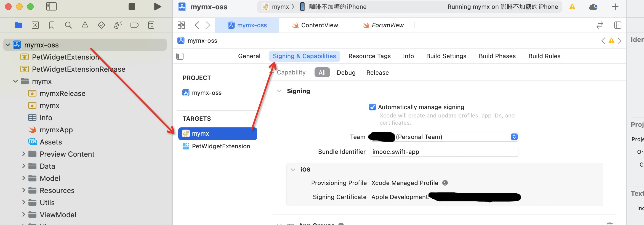The width and height of the screenshot is (644, 225).
Task: Switch to the ForumView editor tab
Action: point(383,25)
